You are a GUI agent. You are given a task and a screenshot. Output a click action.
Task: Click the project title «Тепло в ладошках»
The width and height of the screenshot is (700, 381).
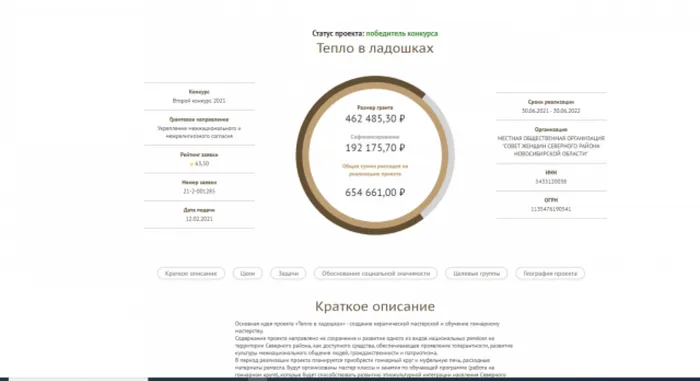tap(375, 48)
